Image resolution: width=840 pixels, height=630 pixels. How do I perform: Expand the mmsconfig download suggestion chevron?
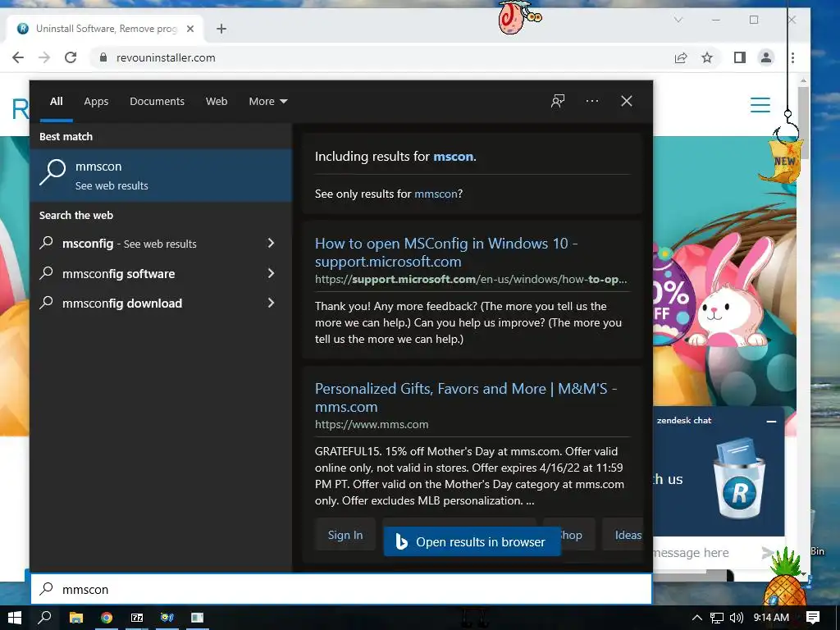271,303
